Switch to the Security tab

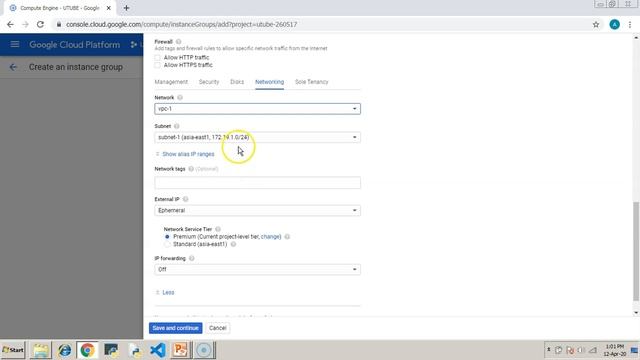[x=209, y=82]
